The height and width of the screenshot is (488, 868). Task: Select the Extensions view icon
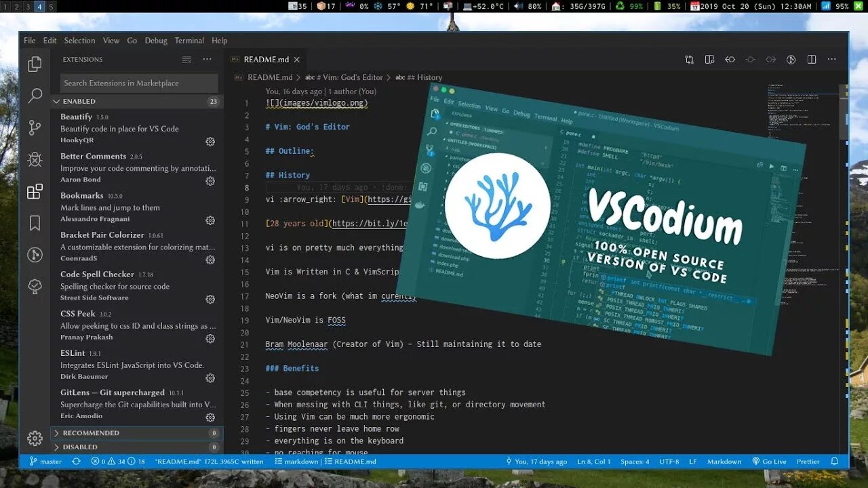(x=35, y=192)
